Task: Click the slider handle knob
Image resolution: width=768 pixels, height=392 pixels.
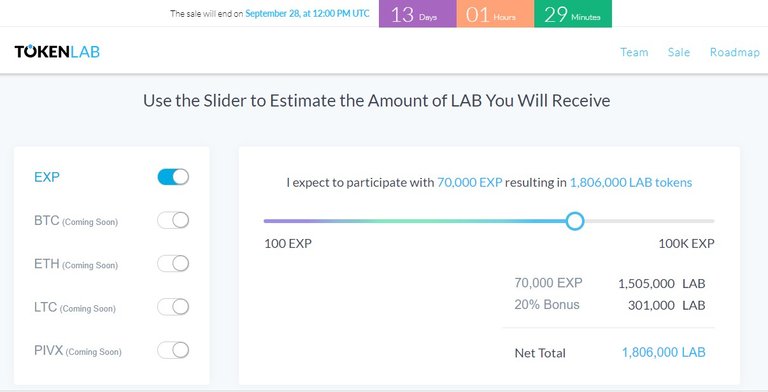Action: point(575,221)
